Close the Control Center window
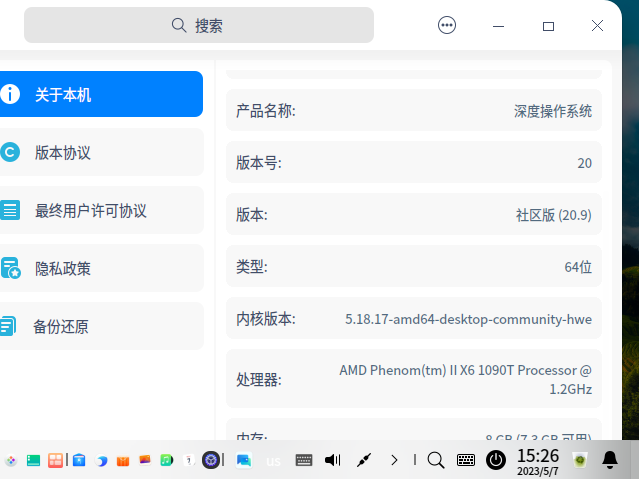 coord(597,26)
